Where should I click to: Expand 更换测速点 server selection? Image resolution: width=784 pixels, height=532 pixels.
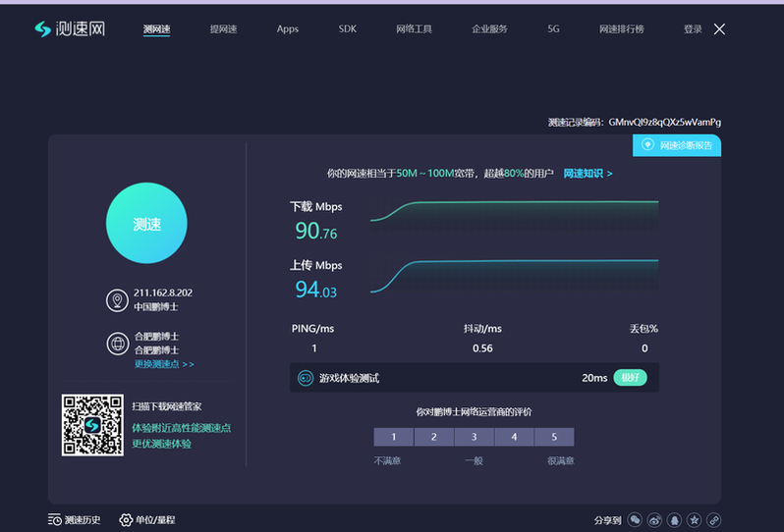click(x=164, y=364)
